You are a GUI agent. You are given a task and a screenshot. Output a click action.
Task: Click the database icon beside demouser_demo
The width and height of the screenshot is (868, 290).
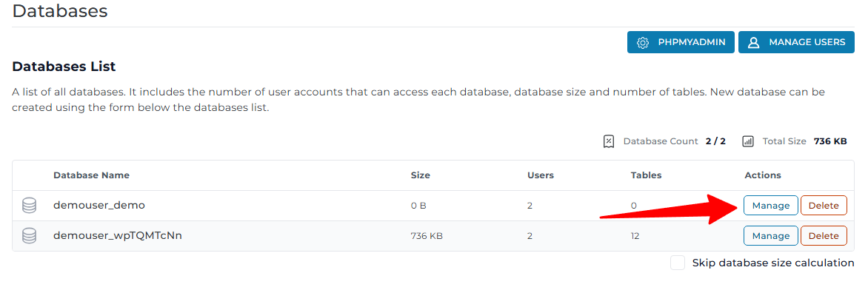pyautogui.click(x=30, y=206)
